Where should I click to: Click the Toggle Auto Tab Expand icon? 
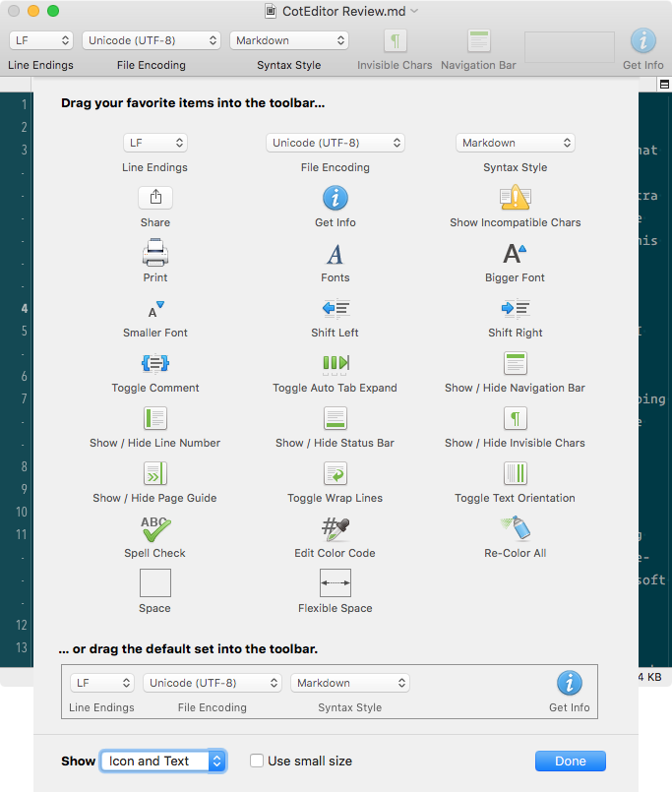[336, 364]
